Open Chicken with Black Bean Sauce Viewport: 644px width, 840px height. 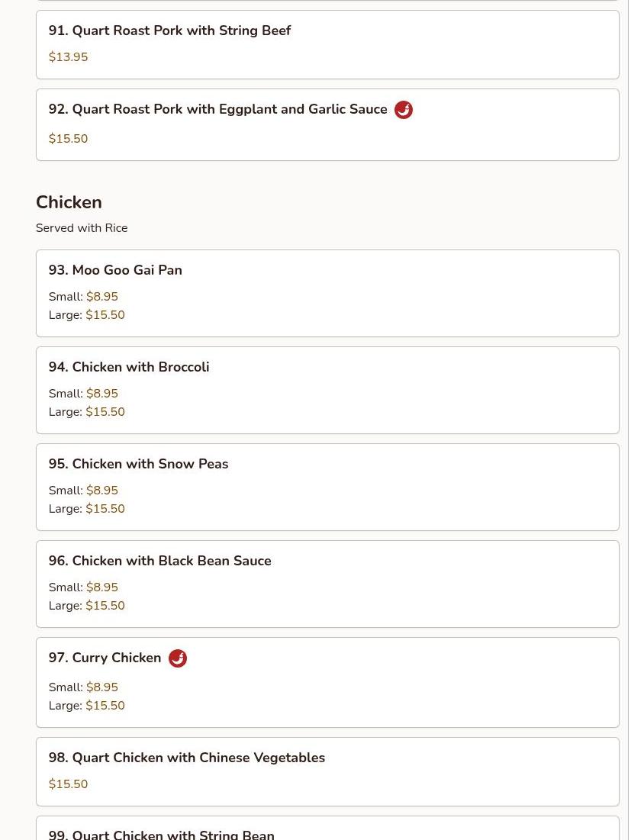coord(159,561)
